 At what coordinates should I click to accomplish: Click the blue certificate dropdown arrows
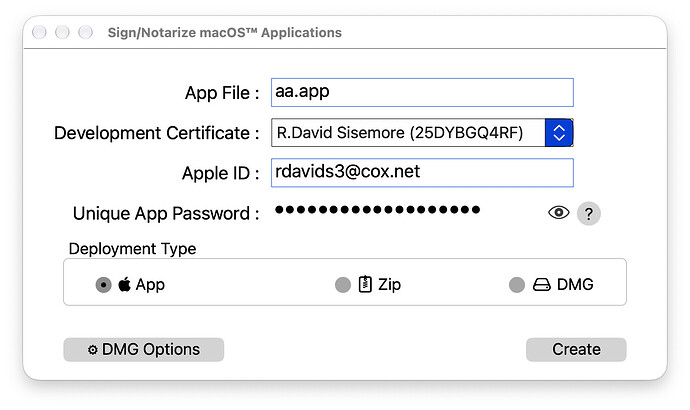pyautogui.click(x=559, y=132)
